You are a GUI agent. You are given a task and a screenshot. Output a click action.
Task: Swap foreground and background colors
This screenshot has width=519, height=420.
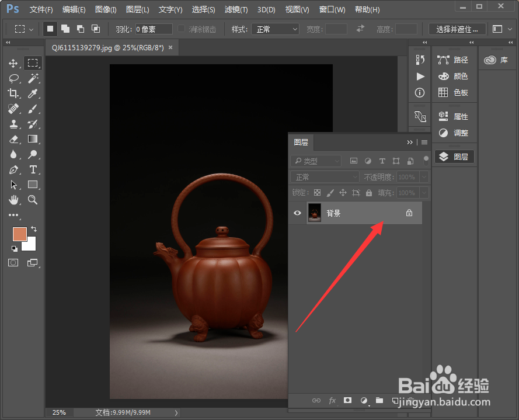[34, 229]
